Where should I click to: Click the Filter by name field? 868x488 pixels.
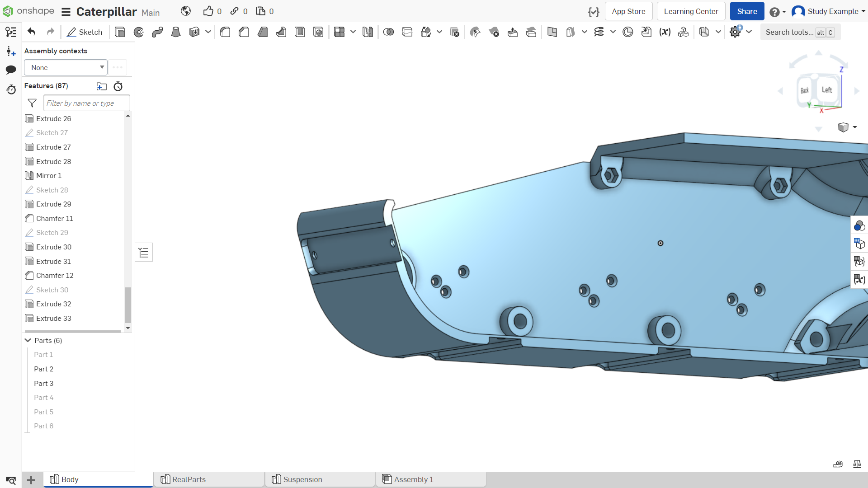coord(87,103)
